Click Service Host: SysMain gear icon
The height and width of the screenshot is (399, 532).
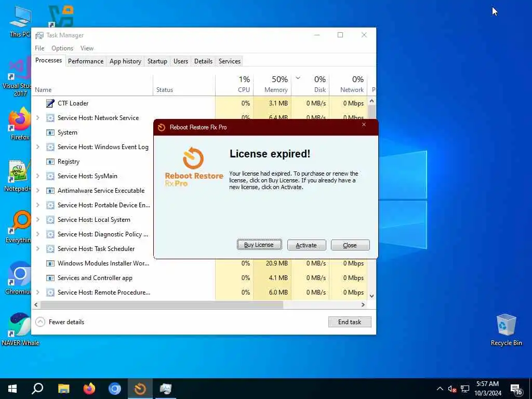pos(50,176)
